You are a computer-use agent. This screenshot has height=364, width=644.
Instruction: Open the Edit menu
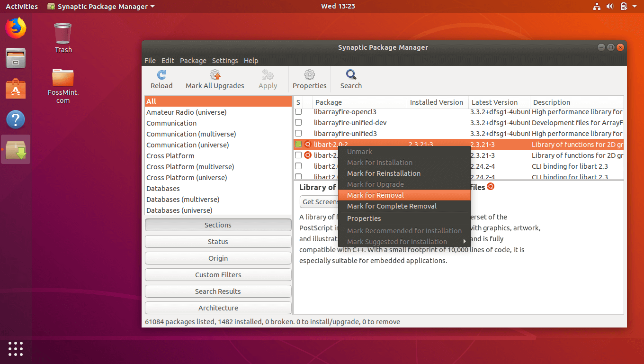point(168,61)
